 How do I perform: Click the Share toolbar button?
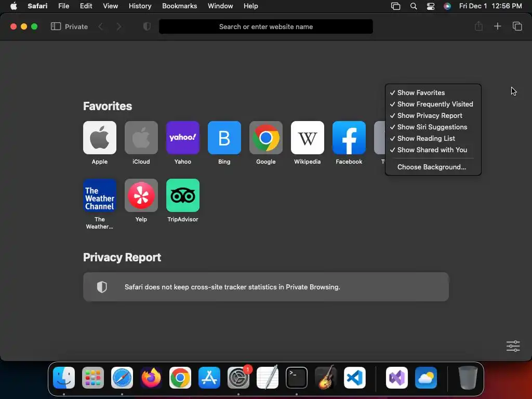point(478,26)
